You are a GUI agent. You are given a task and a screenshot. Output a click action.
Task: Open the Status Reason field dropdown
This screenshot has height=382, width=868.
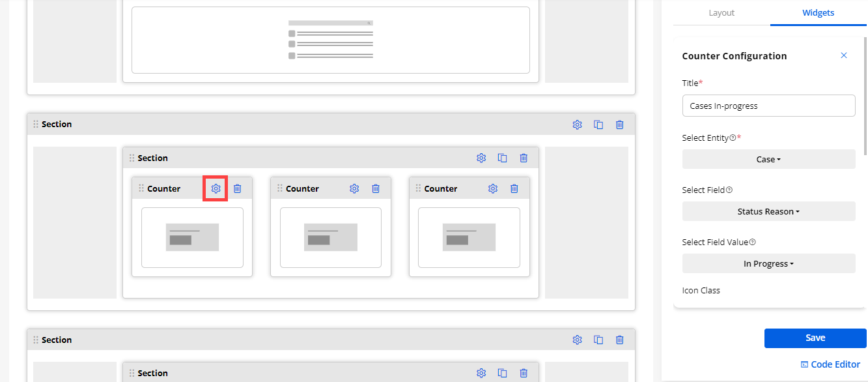pyautogui.click(x=768, y=212)
